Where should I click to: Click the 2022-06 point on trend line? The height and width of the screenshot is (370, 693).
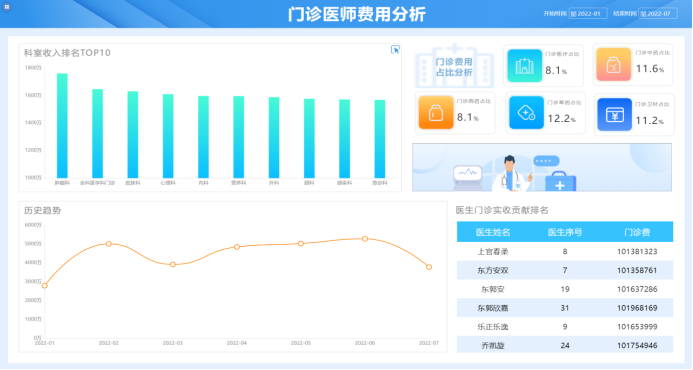click(x=365, y=239)
